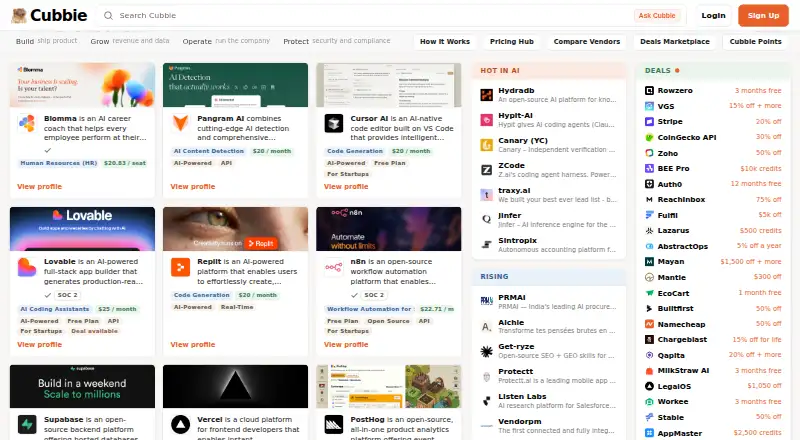This screenshot has height=440, width=800.
Task: View profile of Blomma
Action: click(39, 186)
